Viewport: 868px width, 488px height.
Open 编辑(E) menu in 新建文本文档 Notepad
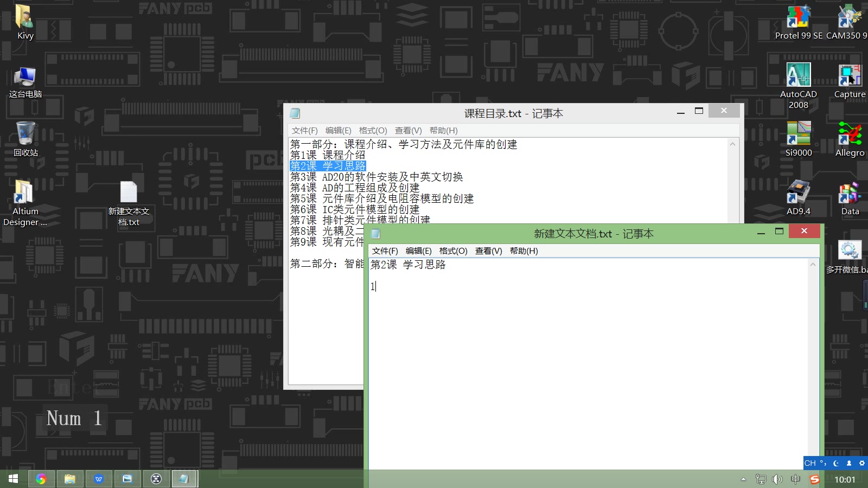[x=419, y=251]
